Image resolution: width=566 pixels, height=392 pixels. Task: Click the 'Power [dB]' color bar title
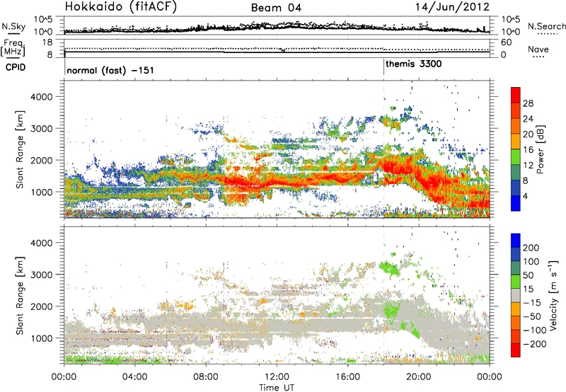coord(540,149)
